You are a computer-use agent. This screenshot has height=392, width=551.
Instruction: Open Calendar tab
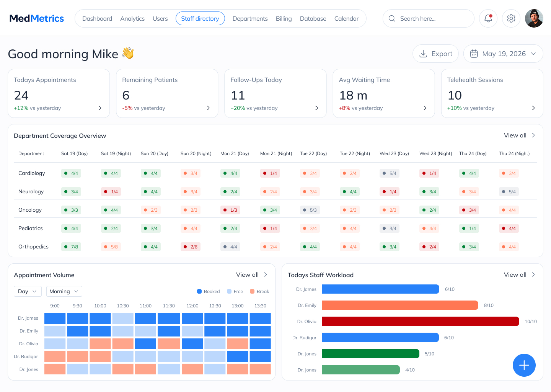click(x=346, y=18)
